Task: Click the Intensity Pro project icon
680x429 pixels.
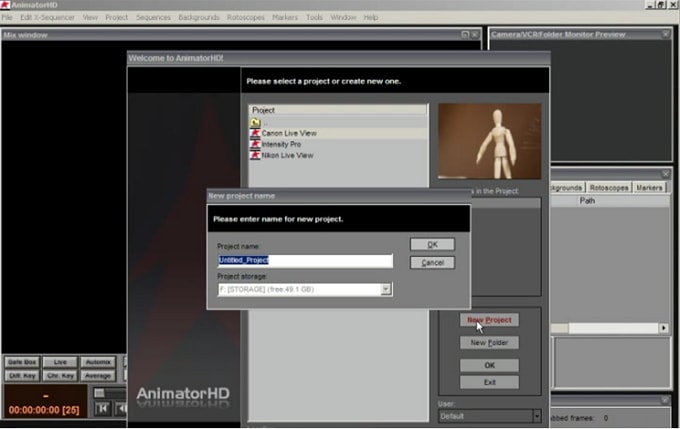Action: 255,144
